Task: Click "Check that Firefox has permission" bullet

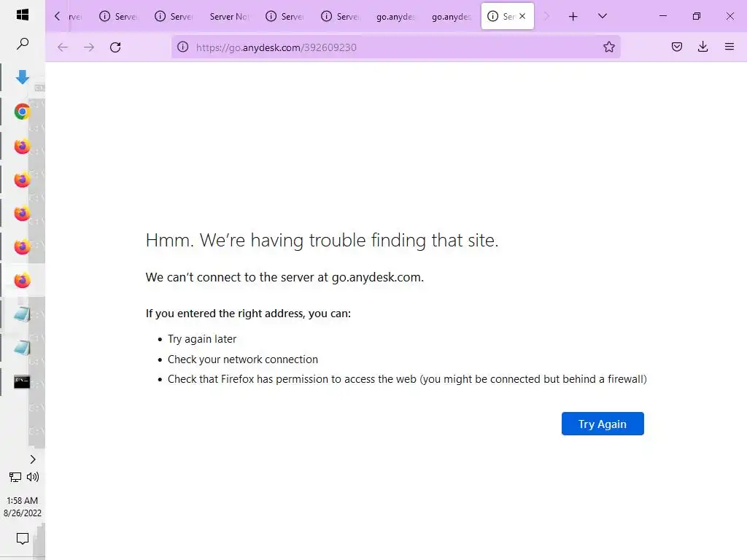Action: click(407, 379)
